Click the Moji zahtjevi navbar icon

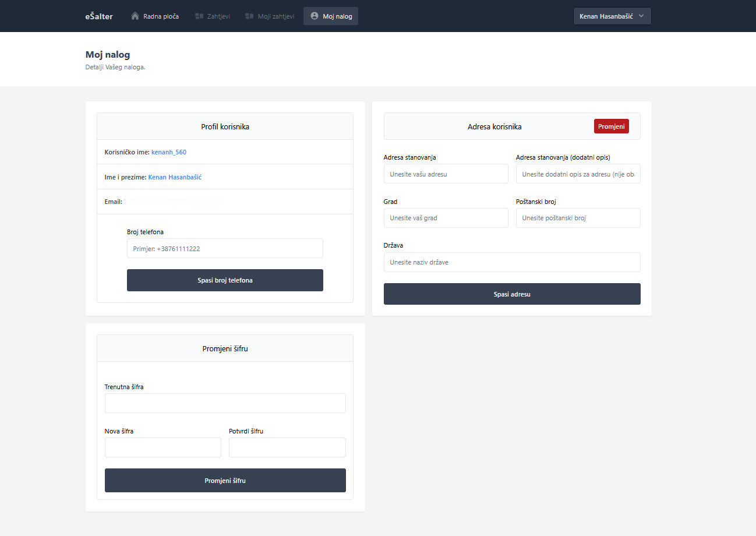[249, 16]
